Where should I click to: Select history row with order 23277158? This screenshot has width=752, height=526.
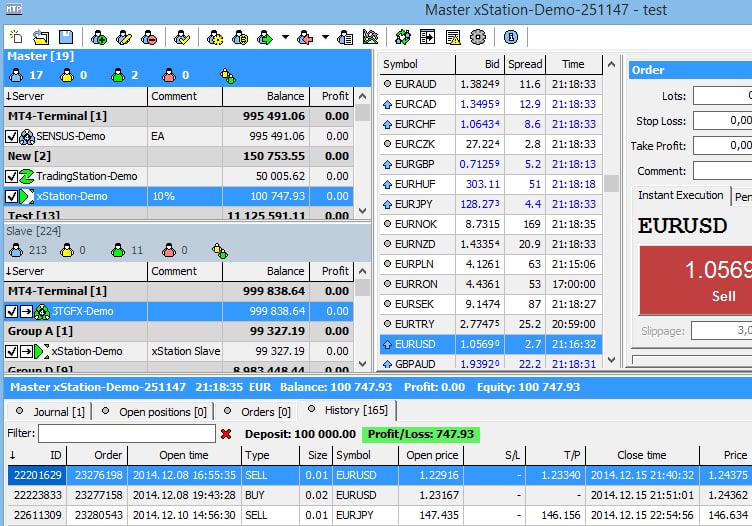click(x=380, y=495)
